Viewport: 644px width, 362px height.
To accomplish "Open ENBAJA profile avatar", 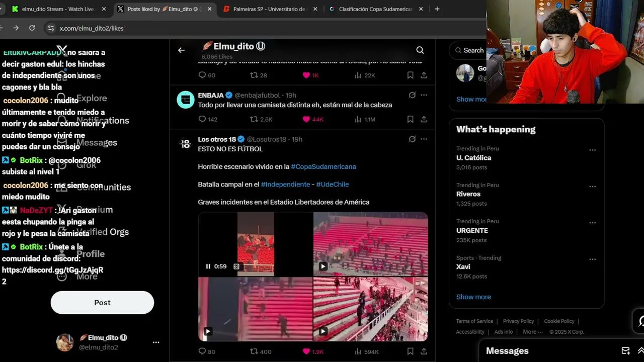I will pyautogui.click(x=186, y=100).
